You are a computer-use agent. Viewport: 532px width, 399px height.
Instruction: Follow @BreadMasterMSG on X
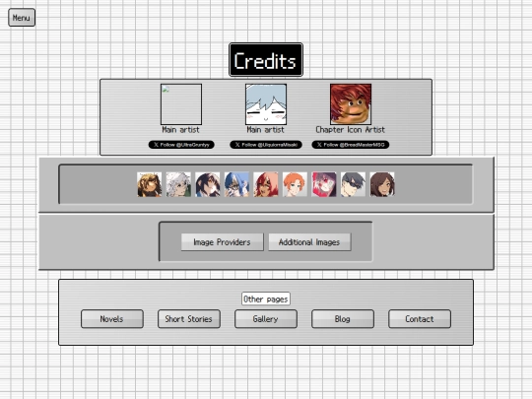click(x=351, y=145)
